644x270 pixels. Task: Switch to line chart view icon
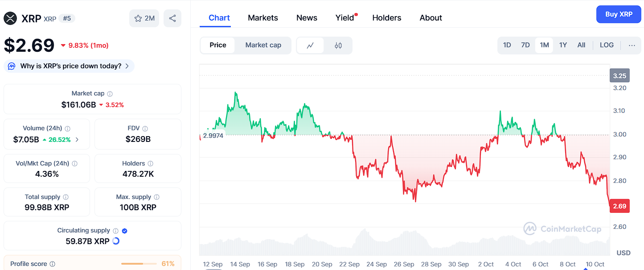tap(311, 45)
